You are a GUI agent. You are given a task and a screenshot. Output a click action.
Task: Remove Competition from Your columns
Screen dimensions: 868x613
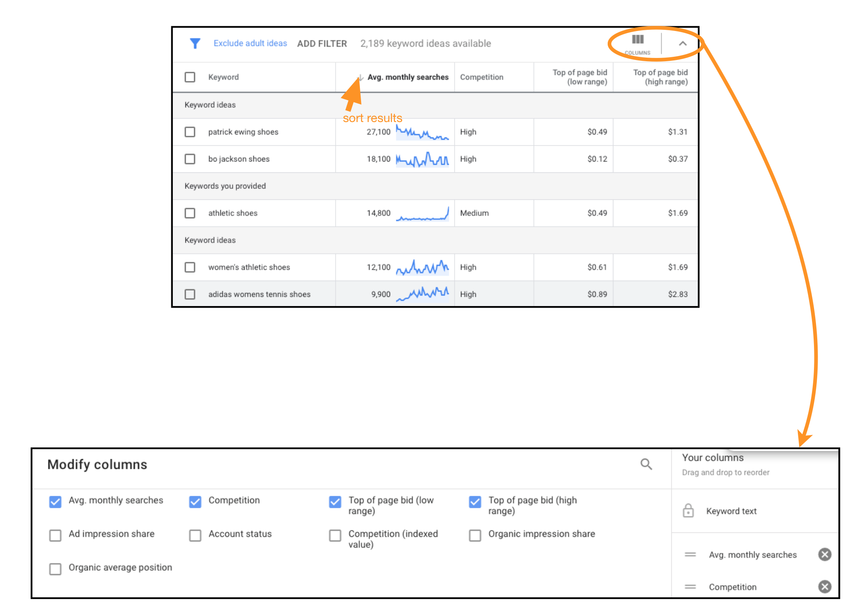(x=825, y=587)
